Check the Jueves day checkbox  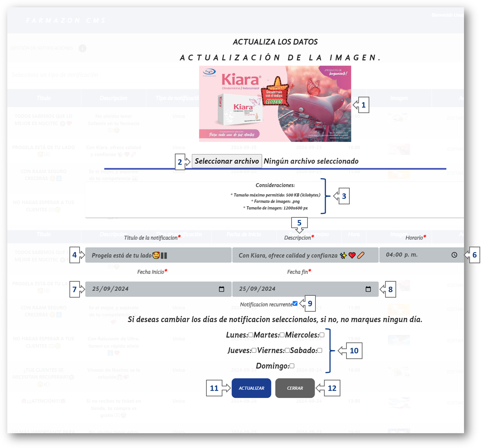(x=254, y=350)
